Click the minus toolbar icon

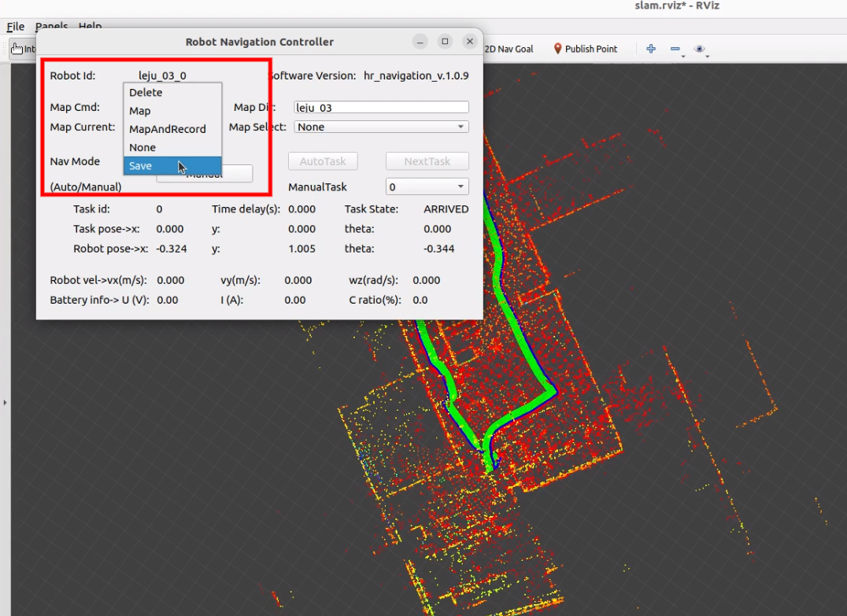(675, 49)
